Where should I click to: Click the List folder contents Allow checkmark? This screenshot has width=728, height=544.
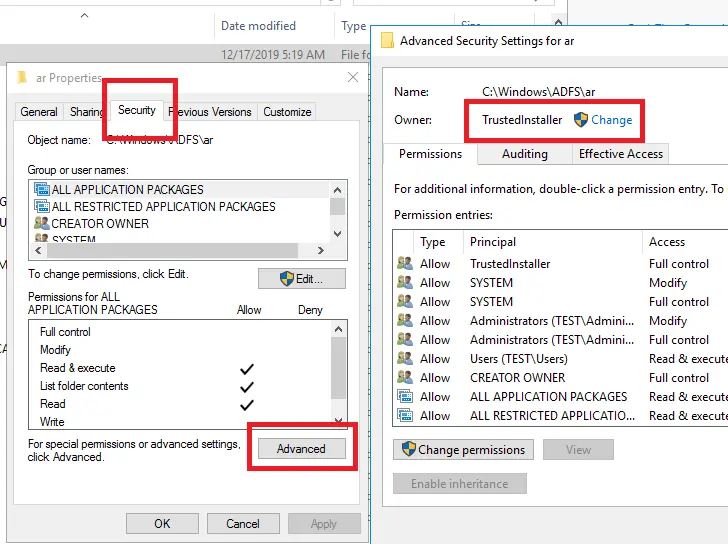pos(247,387)
